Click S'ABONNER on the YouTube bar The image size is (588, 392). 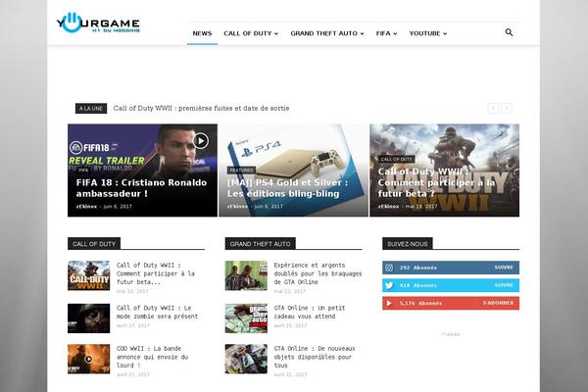click(x=498, y=303)
